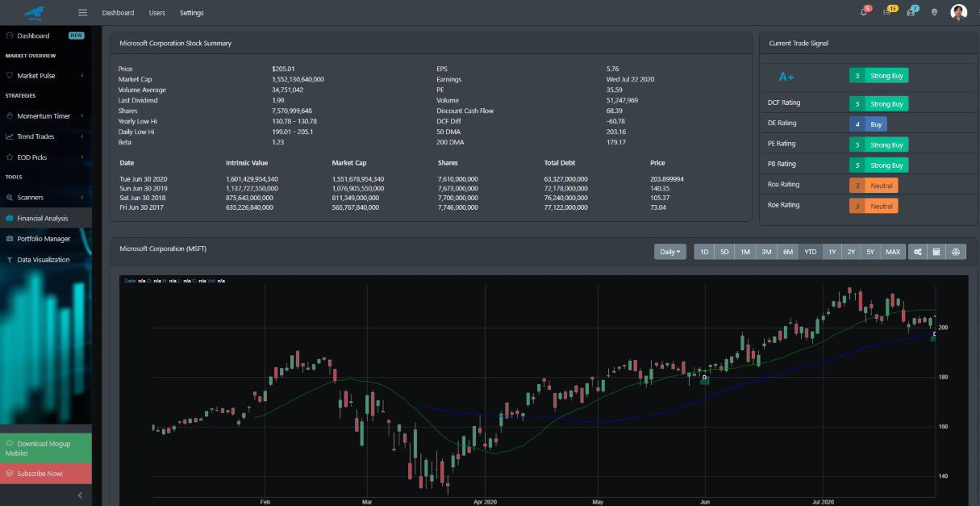Click the Trend Trades chart icon
The width and height of the screenshot is (980, 506).
[10, 137]
